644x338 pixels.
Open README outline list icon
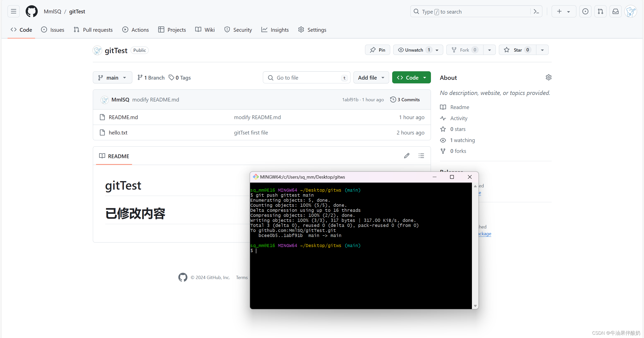click(x=421, y=156)
